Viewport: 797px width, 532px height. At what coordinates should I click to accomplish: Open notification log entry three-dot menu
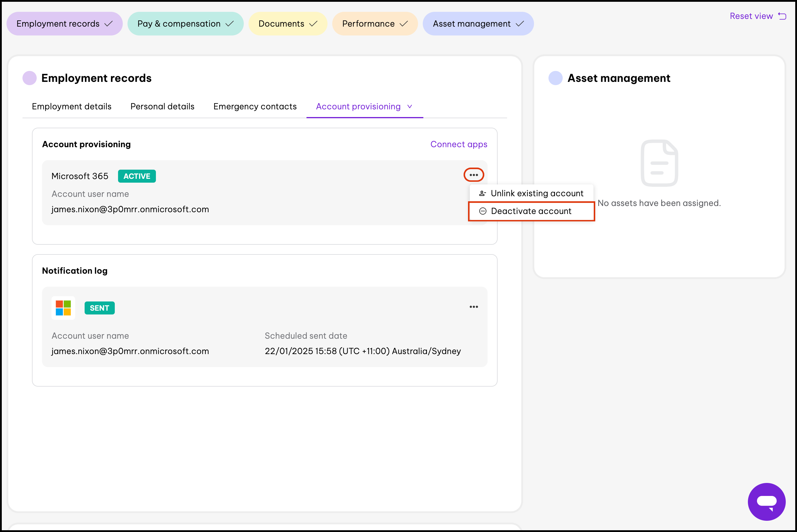click(x=473, y=307)
